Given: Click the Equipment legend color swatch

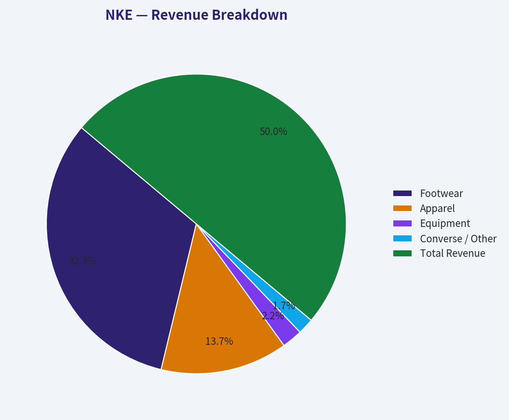Looking at the screenshot, I should coord(402,223).
